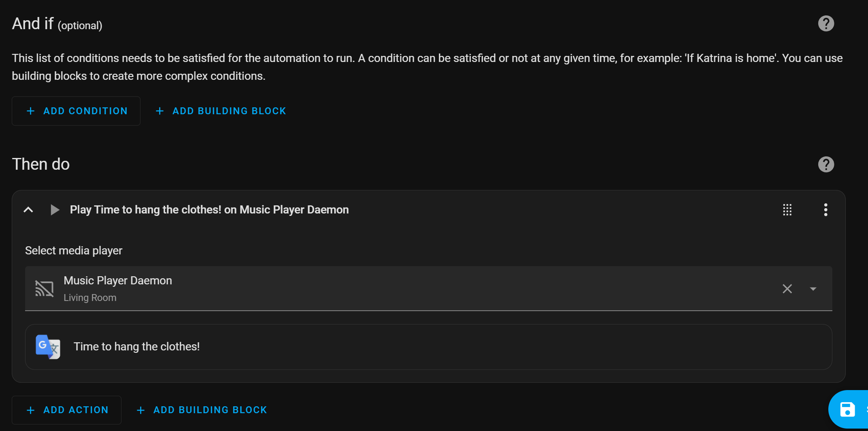The width and height of the screenshot is (868, 431).
Task: Select the Music Player Daemon entity field
Action: click(x=428, y=288)
